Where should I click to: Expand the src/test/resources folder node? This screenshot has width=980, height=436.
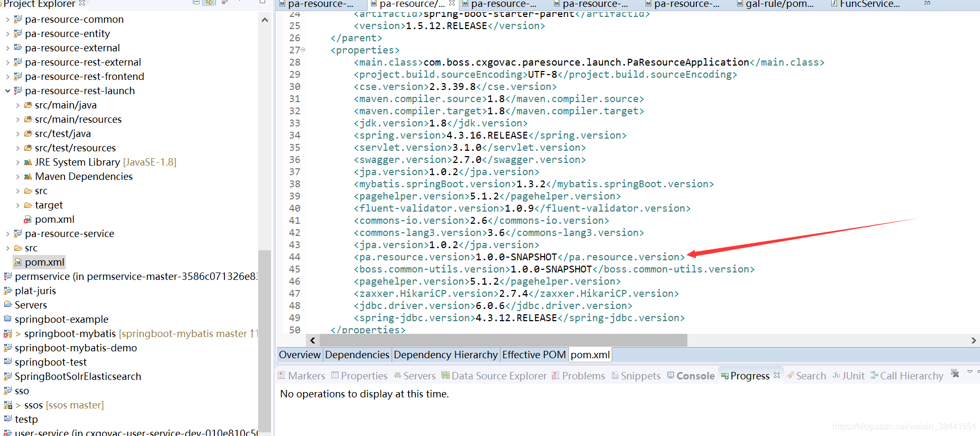pyautogui.click(x=17, y=148)
